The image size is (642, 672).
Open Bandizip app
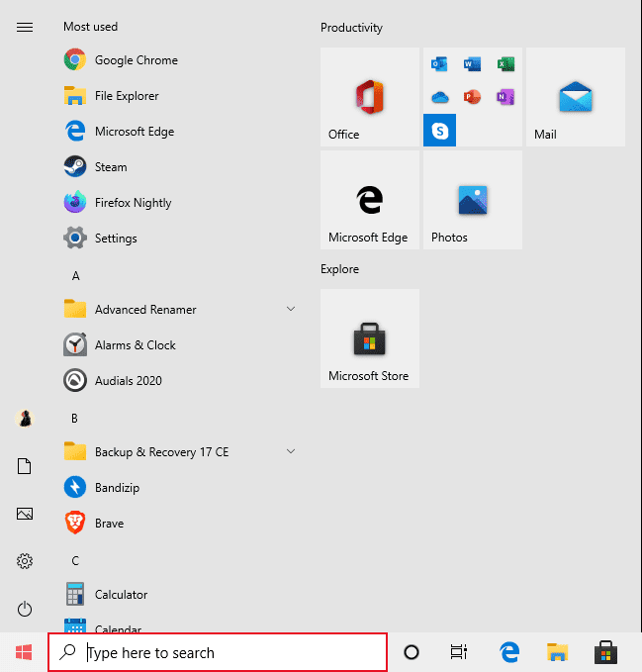[180, 488]
